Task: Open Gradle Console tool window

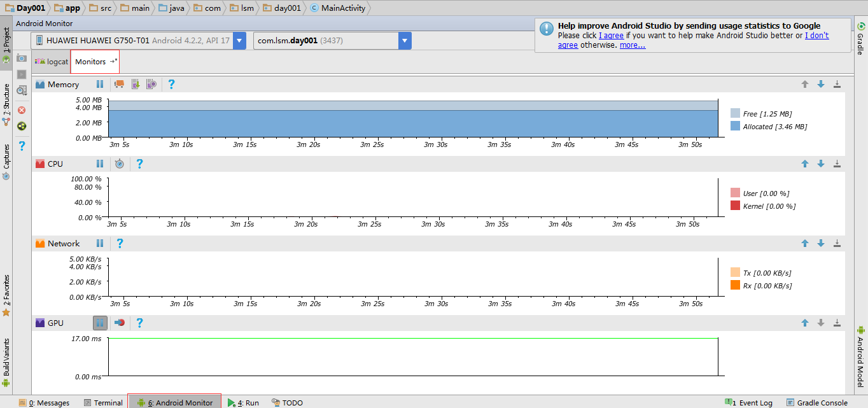Action: click(x=817, y=403)
